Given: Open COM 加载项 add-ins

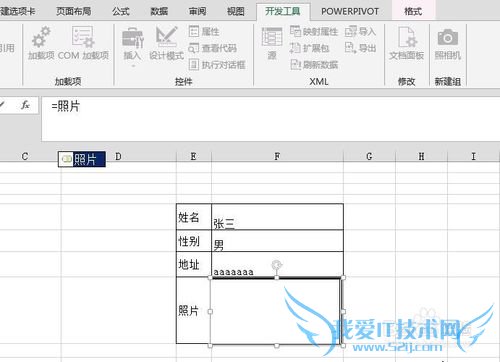Looking at the screenshot, I should point(83,44).
